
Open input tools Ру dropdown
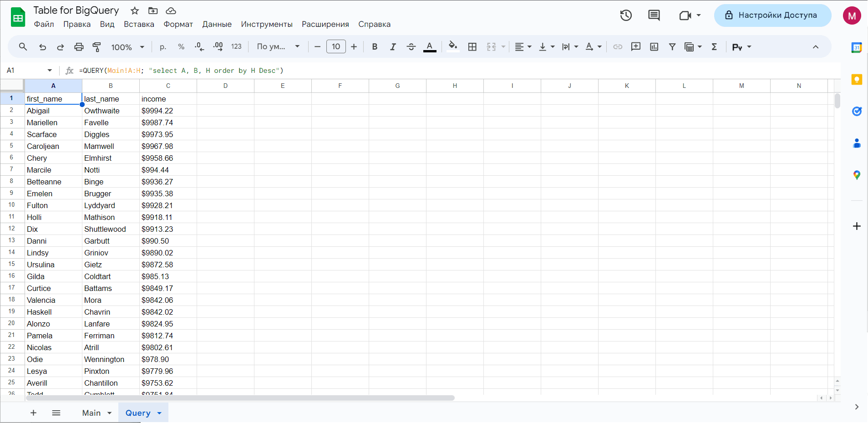tap(741, 46)
